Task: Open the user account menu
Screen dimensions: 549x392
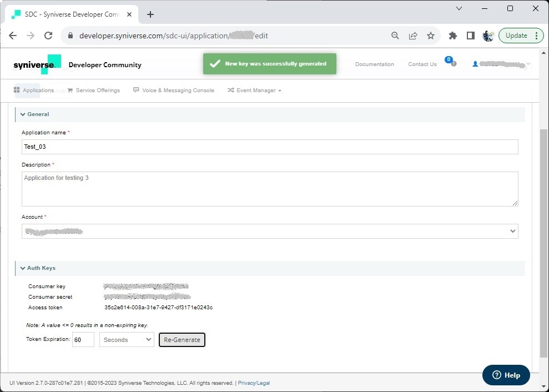Action: click(x=501, y=64)
